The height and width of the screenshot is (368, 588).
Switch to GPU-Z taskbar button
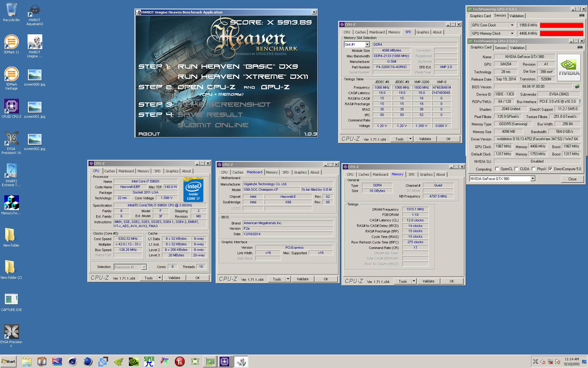coord(210,362)
